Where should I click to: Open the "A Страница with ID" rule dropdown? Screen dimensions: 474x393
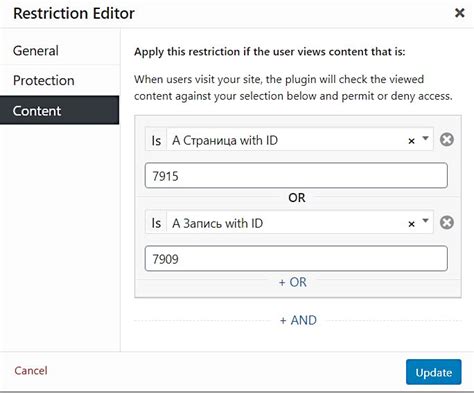coord(287,140)
